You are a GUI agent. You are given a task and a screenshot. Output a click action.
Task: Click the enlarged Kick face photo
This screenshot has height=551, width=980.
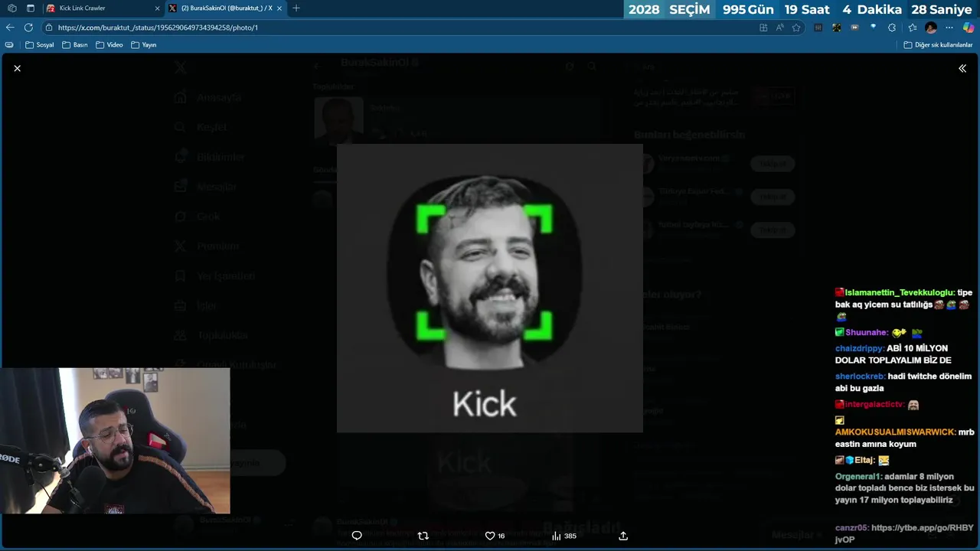point(490,289)
